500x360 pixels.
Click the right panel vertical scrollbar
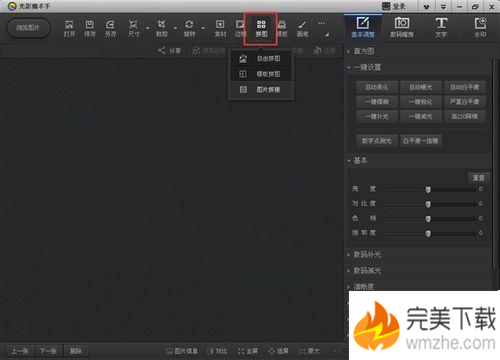click(495, 163)
